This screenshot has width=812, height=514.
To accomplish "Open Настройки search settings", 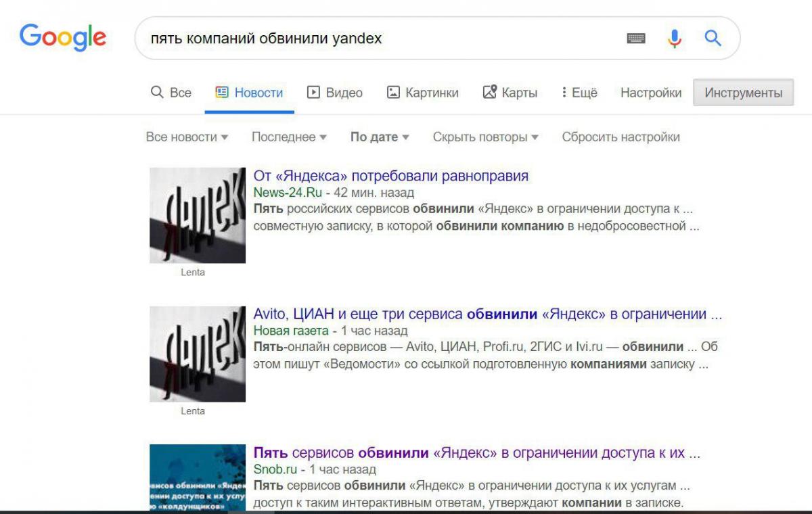I will point(650,93).
